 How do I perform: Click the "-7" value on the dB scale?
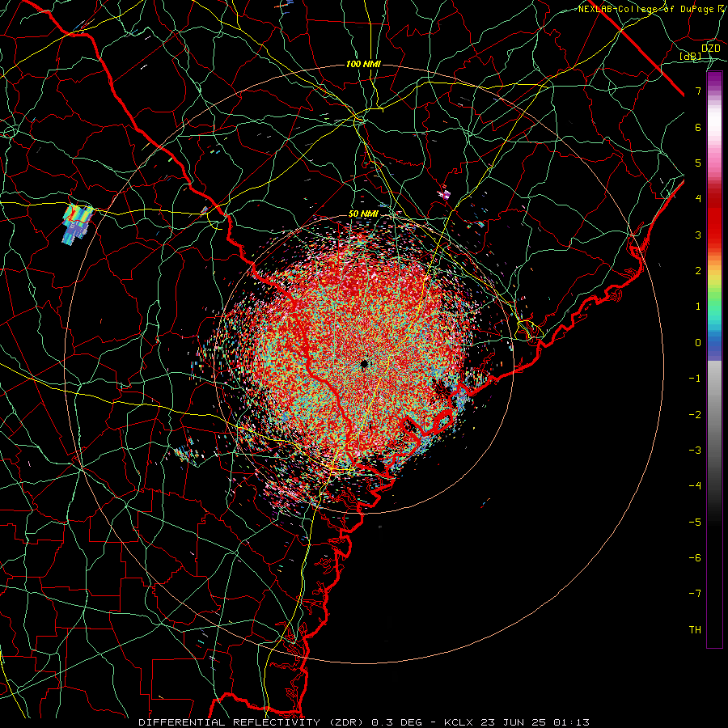tap(695, 594)
